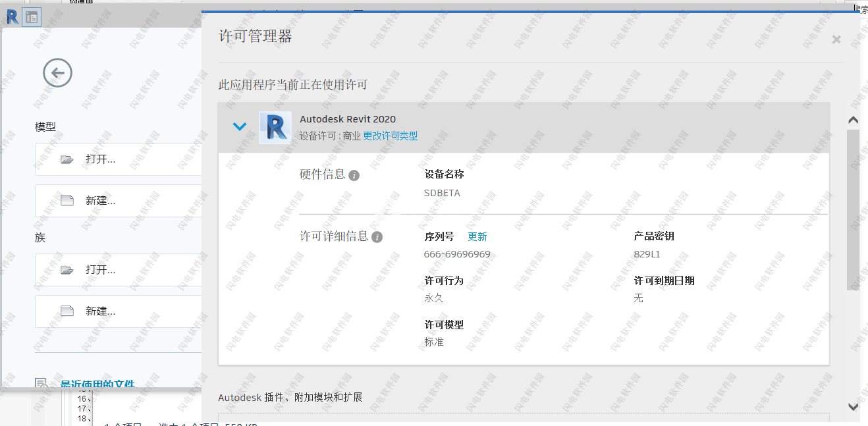Click the 永久 license behavior value
868x426 pixels.
[434, 298]
